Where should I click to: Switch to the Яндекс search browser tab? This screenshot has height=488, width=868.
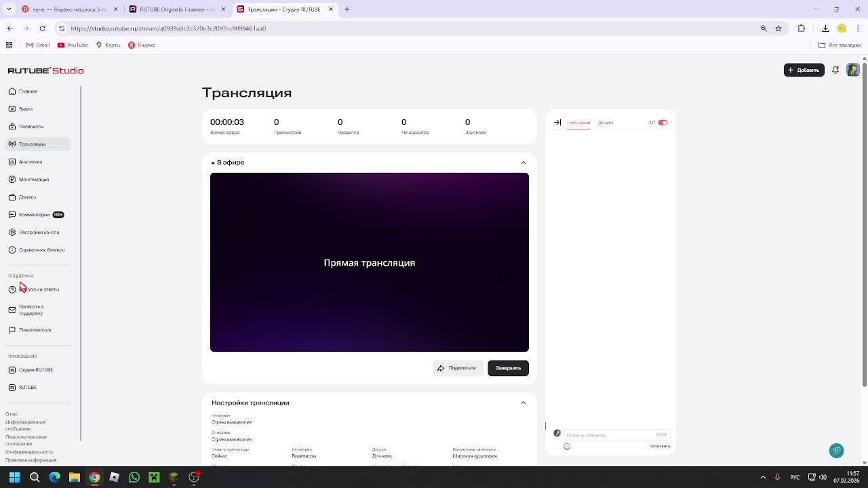click(x=69, y=9)
